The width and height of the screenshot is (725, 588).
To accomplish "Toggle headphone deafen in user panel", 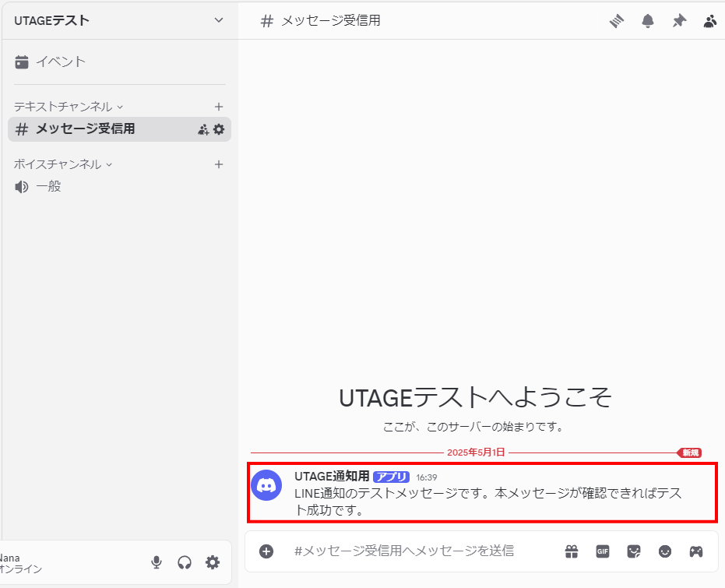I will coord(185,562).
